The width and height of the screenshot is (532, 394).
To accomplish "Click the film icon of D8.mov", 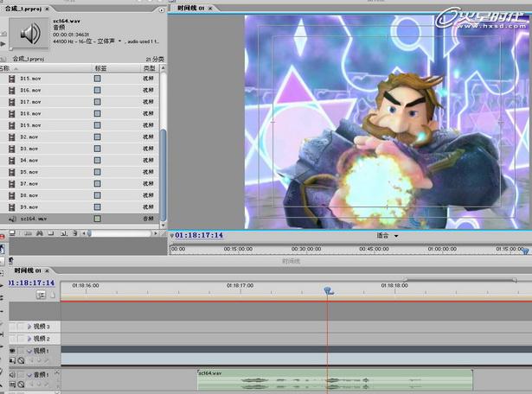I will tap(12, 195).
